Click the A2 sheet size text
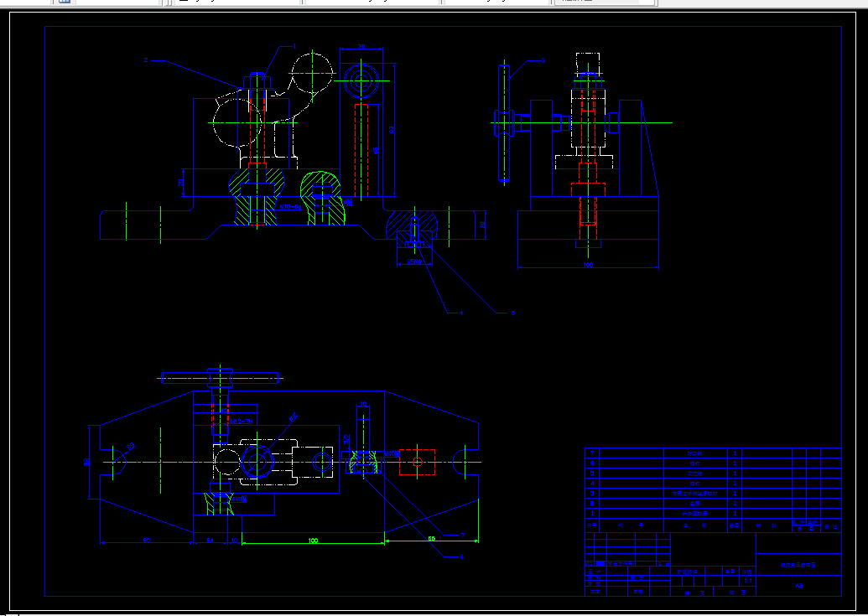 click(798, 586)
